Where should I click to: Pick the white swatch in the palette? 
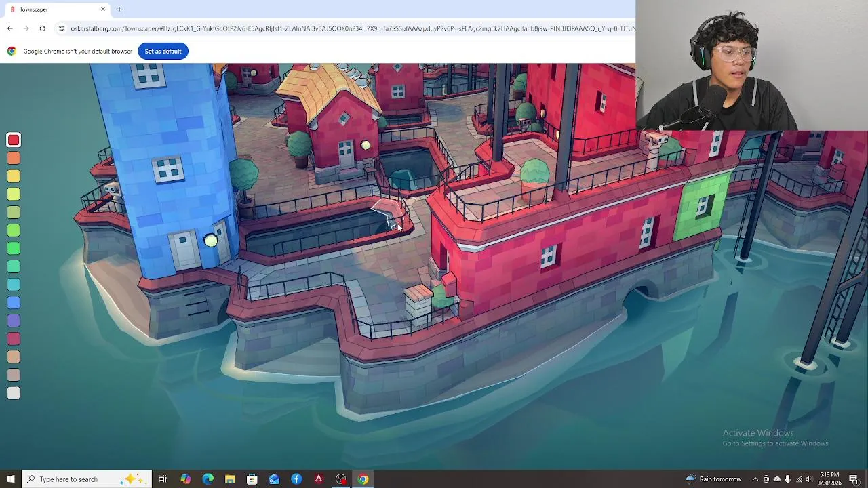[x=14, y=393]
